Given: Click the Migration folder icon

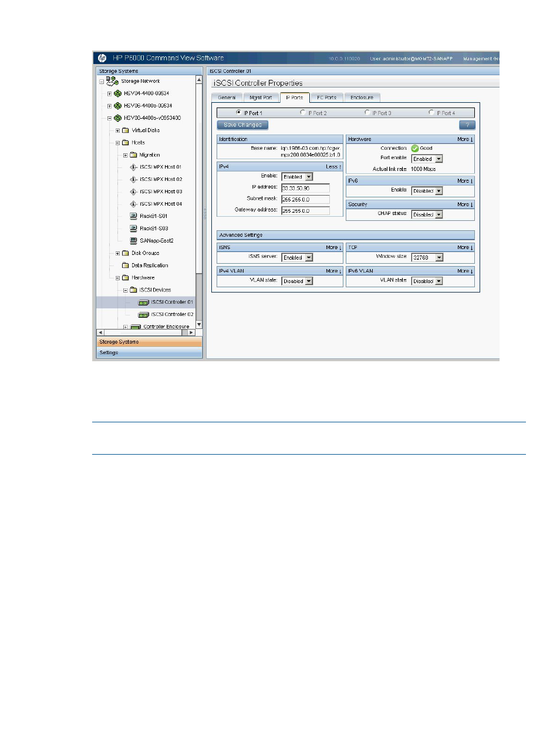Looking at the screenshot, I should pos(133,155).
